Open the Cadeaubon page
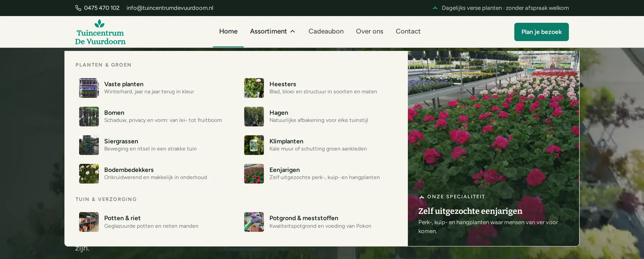The image size is (644, 259). [x=326, y=31]
